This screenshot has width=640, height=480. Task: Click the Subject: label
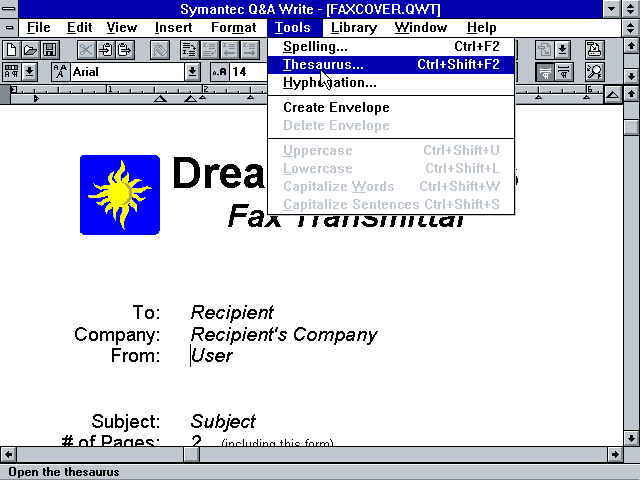coord(126,422)
